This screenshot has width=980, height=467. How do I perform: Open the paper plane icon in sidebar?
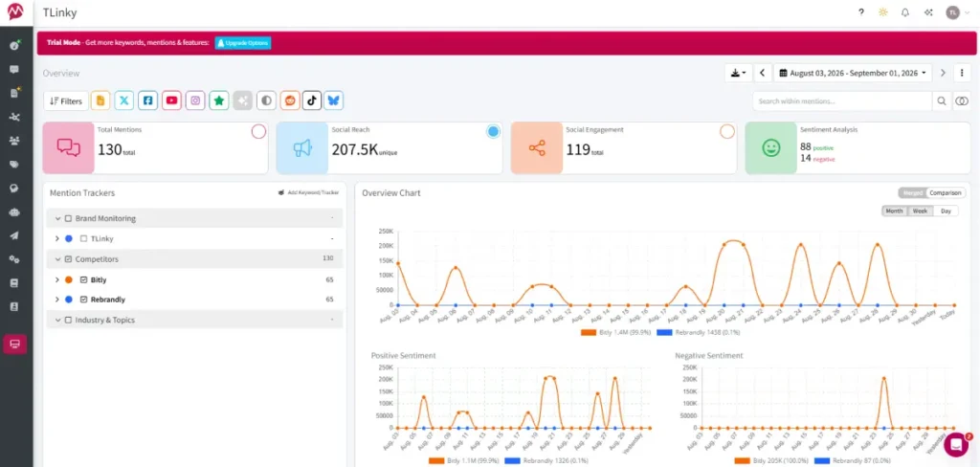click(x=14, y=235)
